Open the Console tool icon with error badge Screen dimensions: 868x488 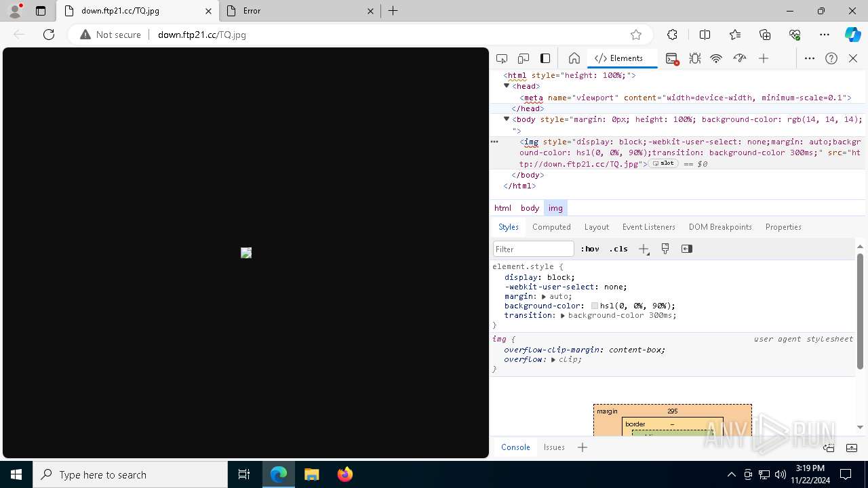672,59
